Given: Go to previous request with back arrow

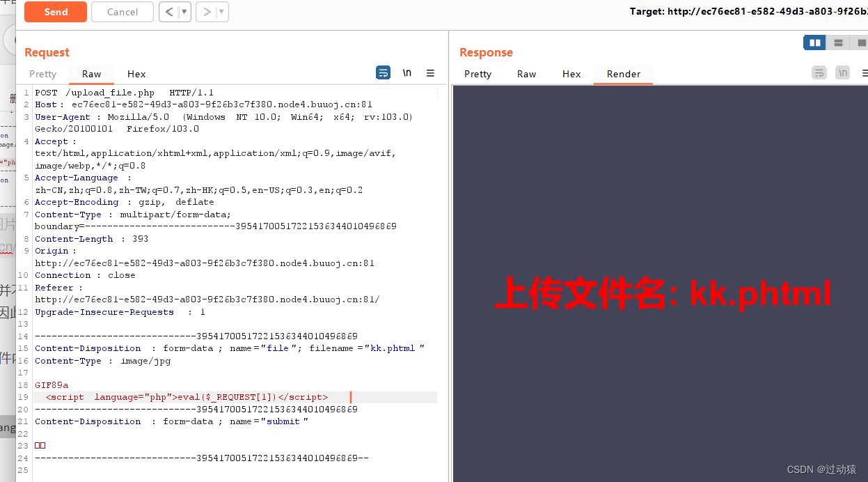Looking at the screenshot, I should pos(169,12).
